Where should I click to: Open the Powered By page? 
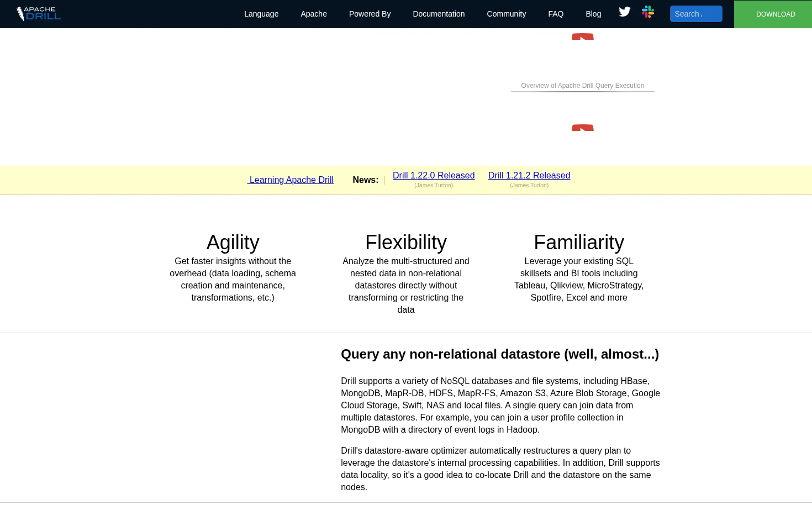pyautogui.click(x=370, y=14)
